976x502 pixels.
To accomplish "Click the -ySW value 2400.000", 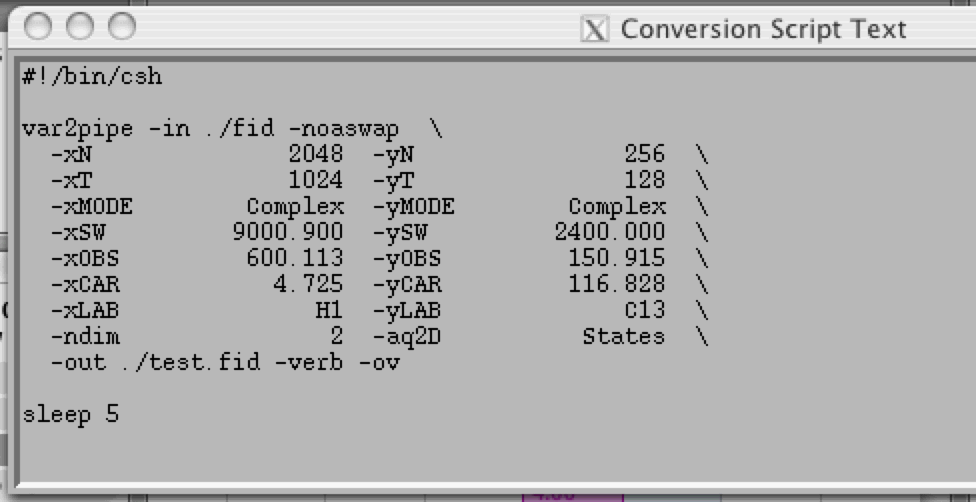I will pos(610,233).
